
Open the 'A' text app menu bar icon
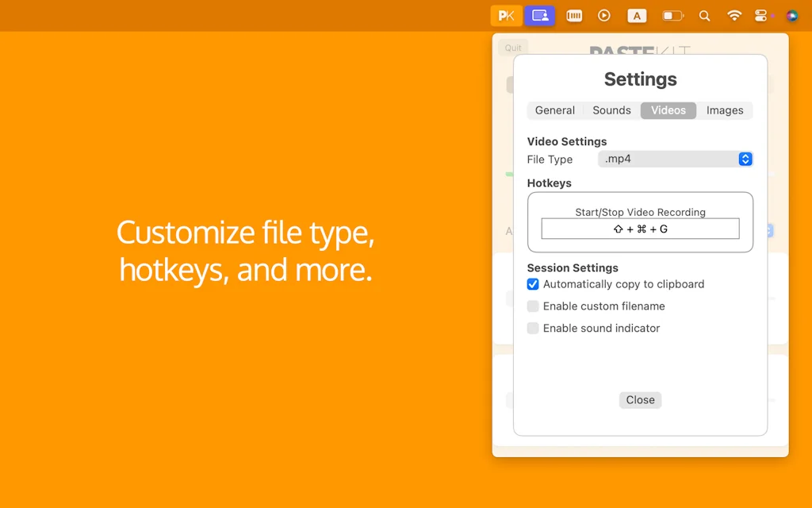click(636, 15)
